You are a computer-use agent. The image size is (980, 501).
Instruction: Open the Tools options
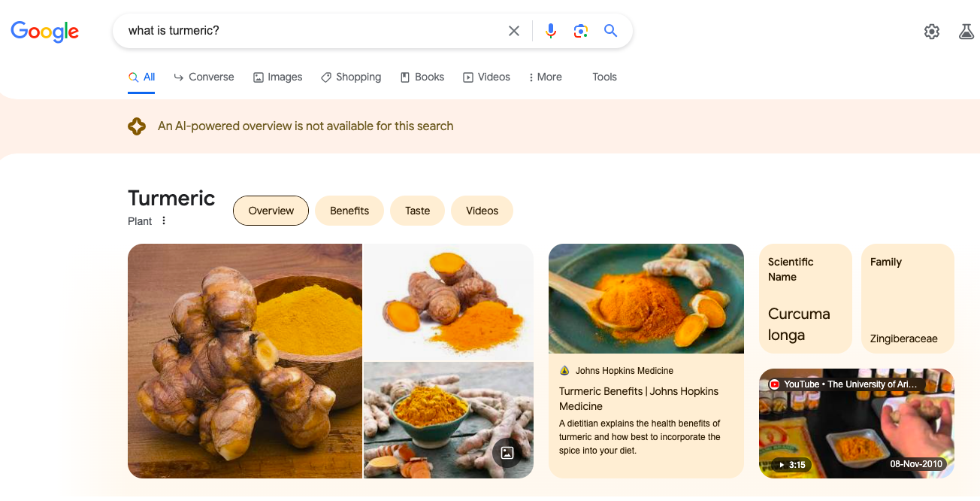(604, 77)
